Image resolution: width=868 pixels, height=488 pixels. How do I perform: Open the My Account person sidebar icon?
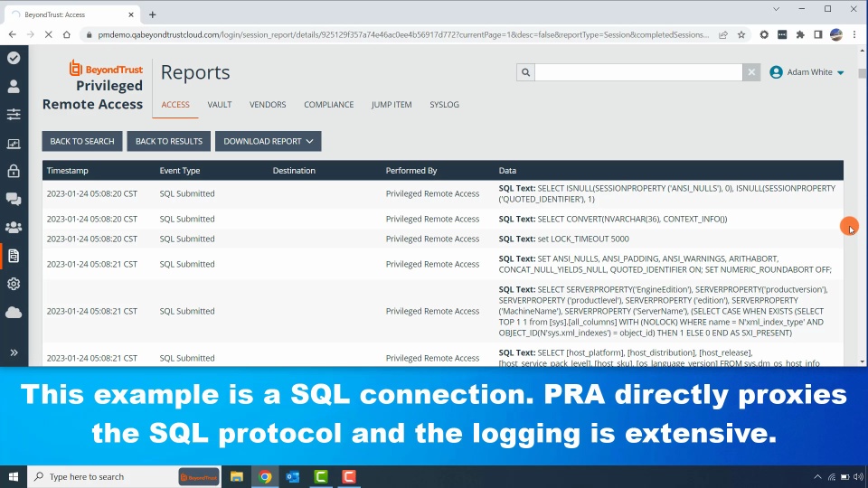point(14,87)
